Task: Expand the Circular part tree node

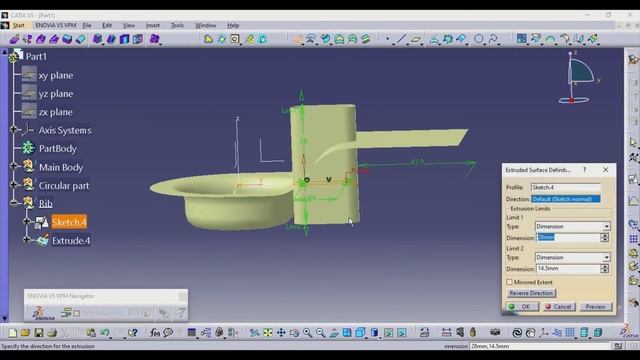Action: coord(13,184)
